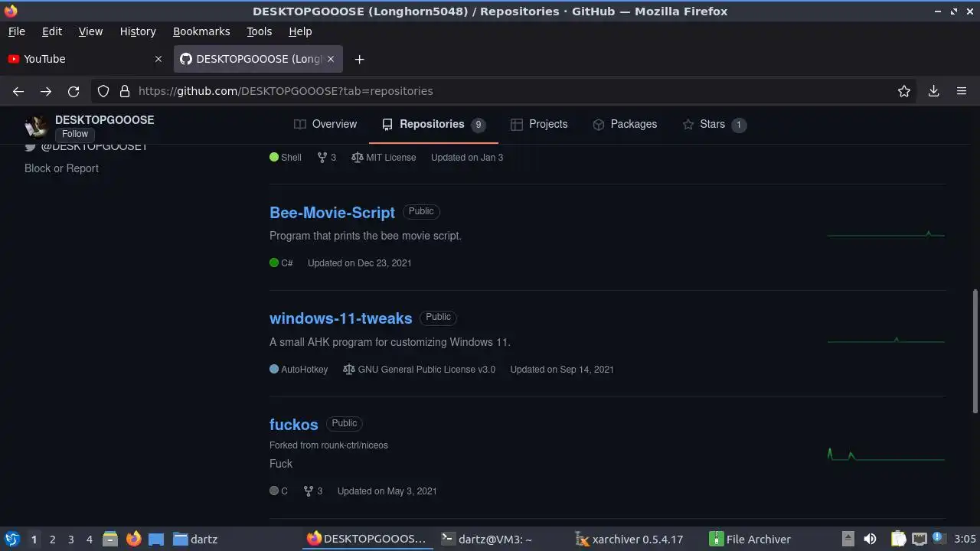Screen dimensions: 980x551
Task: Click the site padlock icon
Action: coord(125,91)
